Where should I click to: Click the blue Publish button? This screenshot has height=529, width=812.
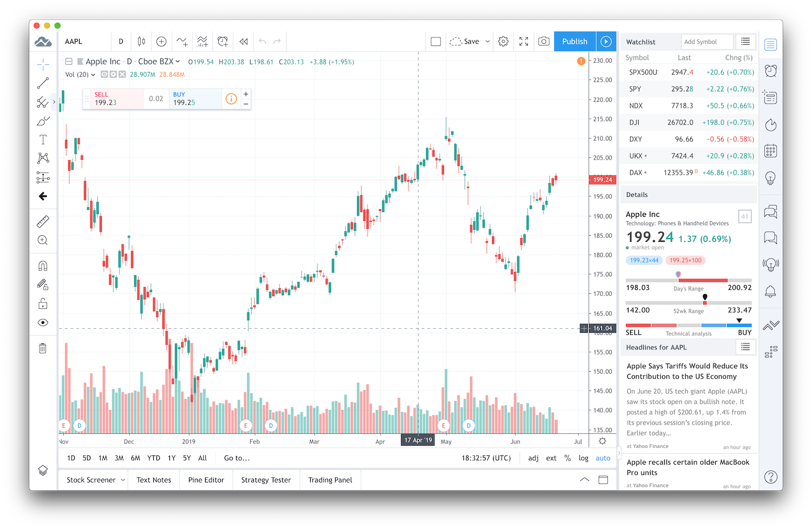pos(574,42)
